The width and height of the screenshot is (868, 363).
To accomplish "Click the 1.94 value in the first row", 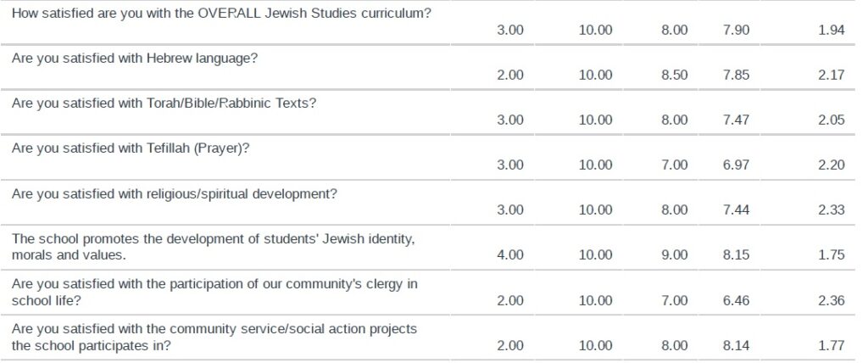I will click(x=832, y=30).
